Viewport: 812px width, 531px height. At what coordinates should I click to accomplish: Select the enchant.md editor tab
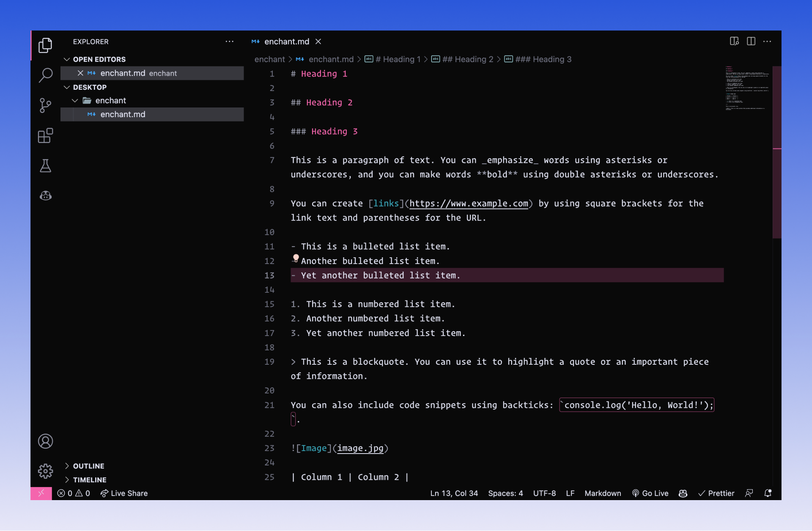pos(286,41)
